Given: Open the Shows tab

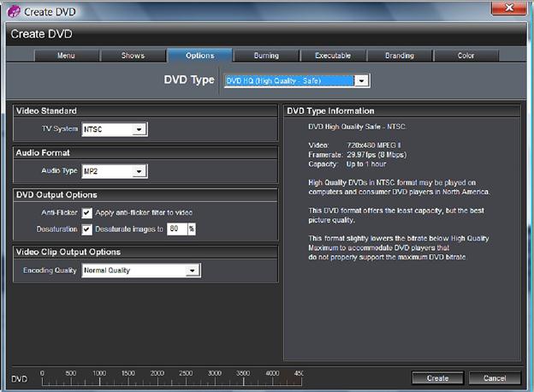Looking at the screenshot, I should point(133,56).
